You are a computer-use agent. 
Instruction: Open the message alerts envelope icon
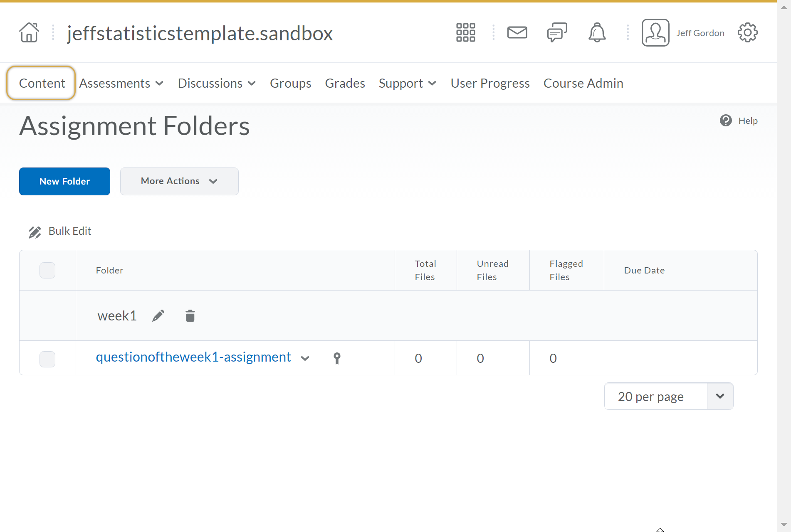[517, 32]
